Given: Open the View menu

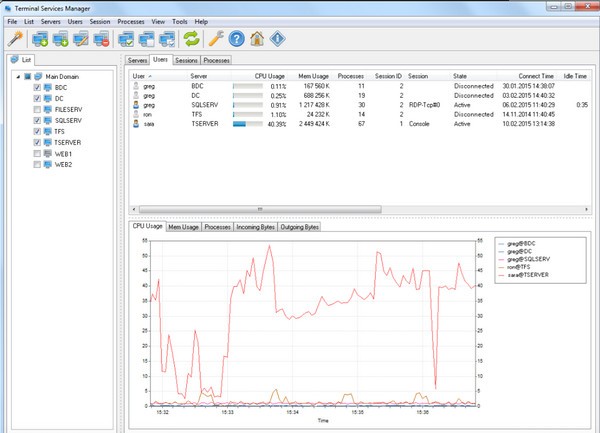Looking at the screenshot, I should [x=158, y=22].
